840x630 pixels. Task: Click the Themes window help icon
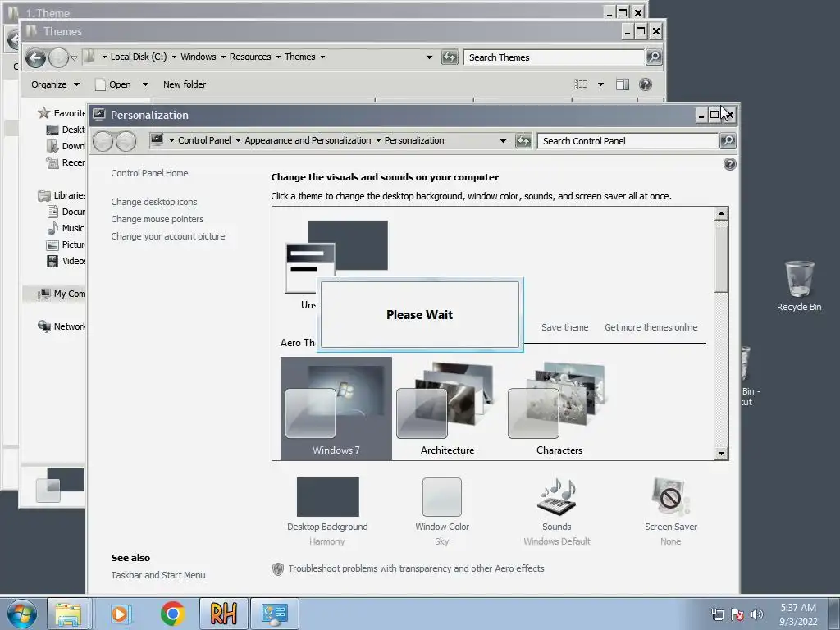tap(646, 84)
